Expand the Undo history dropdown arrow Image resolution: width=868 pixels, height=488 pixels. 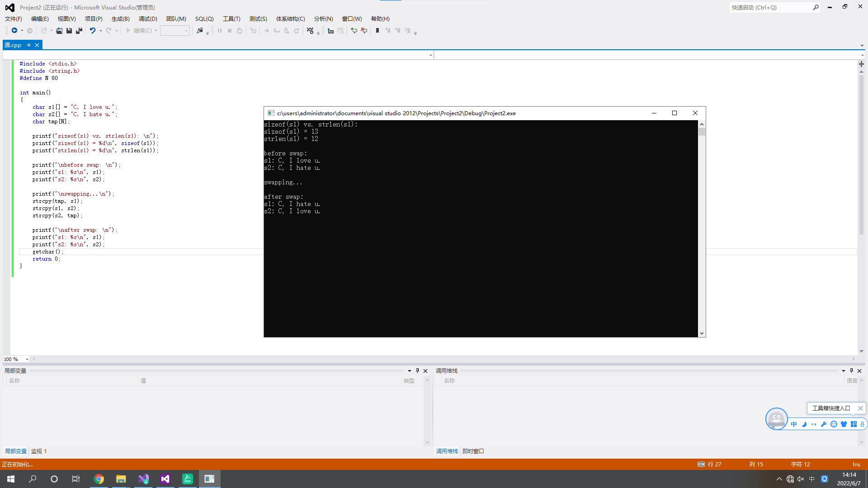click(x=100, y=31)
